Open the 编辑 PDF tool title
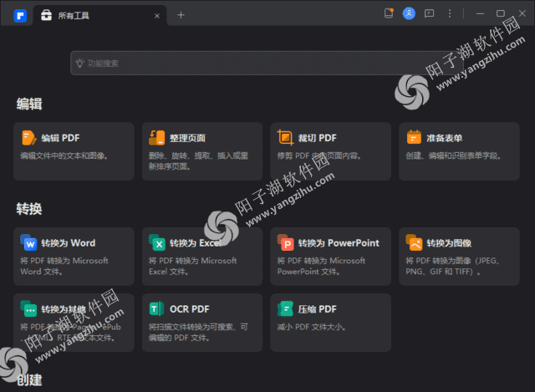The width and height of the screenshot is (535, 392). (x=60, y=138)
